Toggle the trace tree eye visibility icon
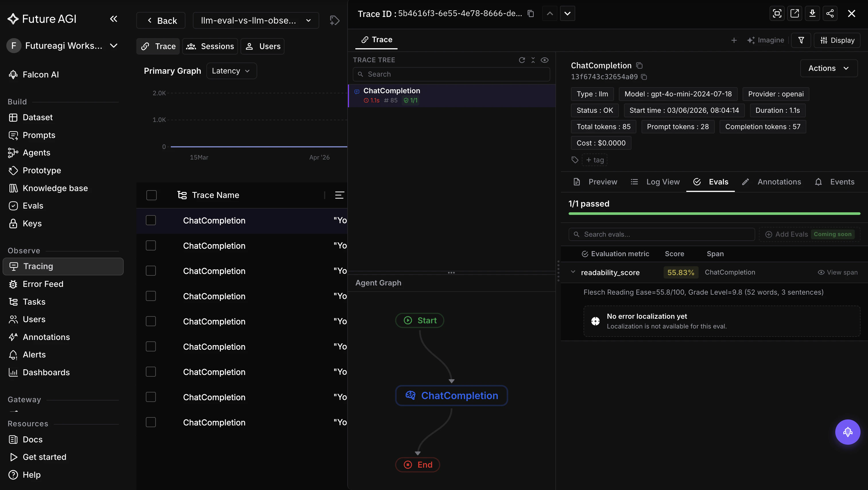This screenshot has height=490, width=868. [x=545, y=60]
